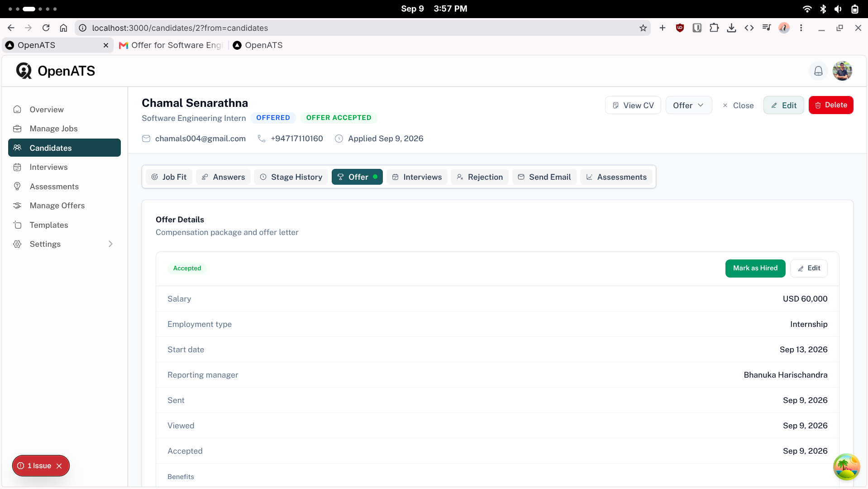
Task: Open the tropical island floating widget
Action: [846, 466]
